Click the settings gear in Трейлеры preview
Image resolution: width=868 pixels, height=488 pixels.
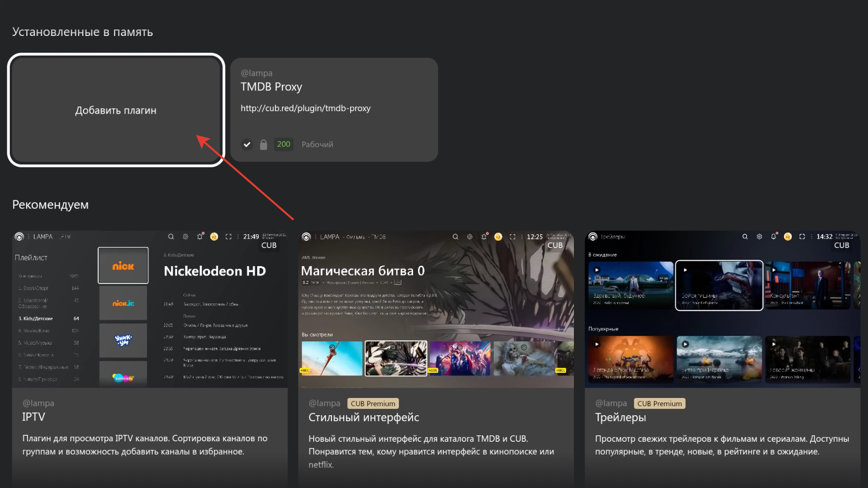click(759, 237)
